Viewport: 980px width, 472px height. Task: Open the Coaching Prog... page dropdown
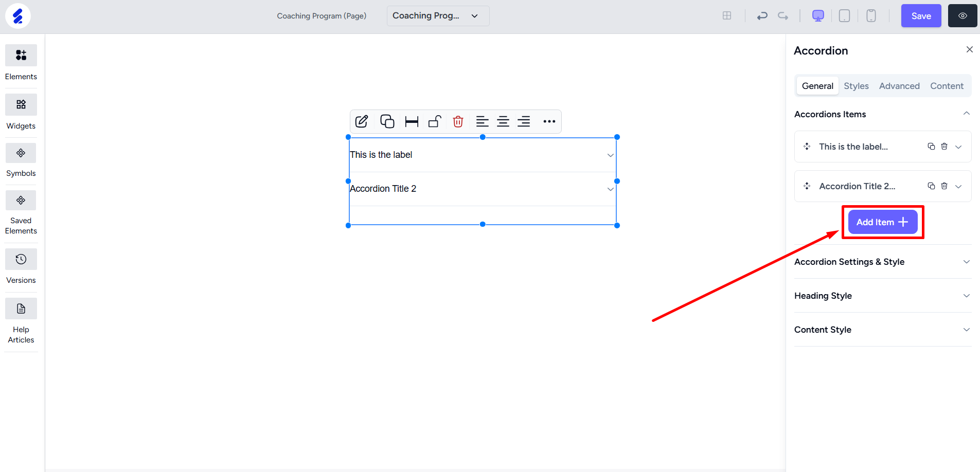[x=438, y=16]
